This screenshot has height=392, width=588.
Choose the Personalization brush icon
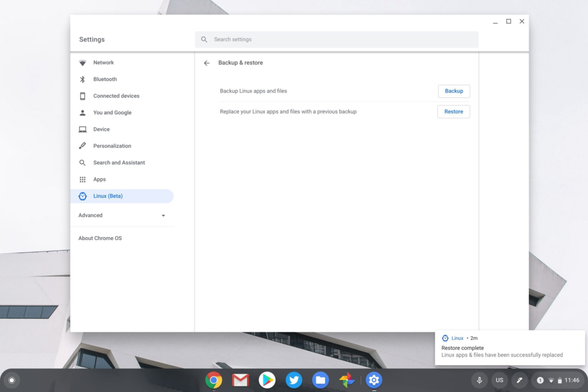coord(83,146)
